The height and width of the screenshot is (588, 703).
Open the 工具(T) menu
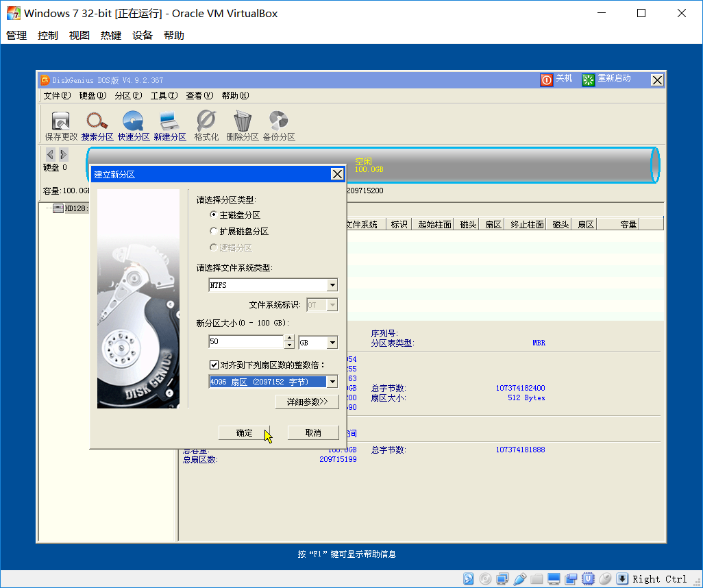164,95
